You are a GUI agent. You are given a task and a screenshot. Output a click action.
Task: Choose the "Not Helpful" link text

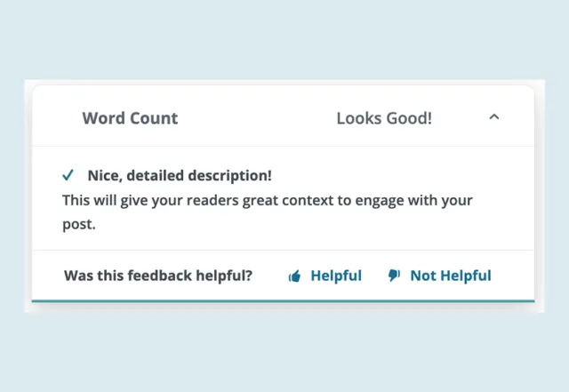[x=450, y=276]
